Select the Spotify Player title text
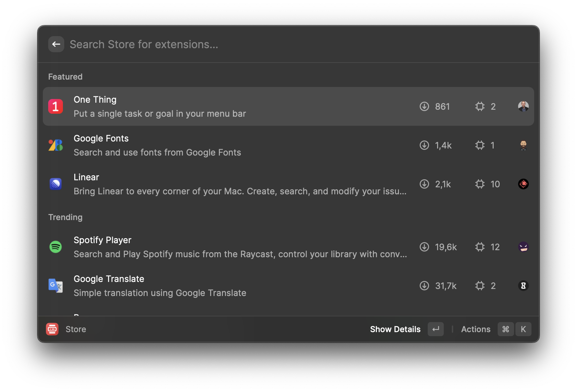The height and width of the screenshot is (392, 577). 102,240
